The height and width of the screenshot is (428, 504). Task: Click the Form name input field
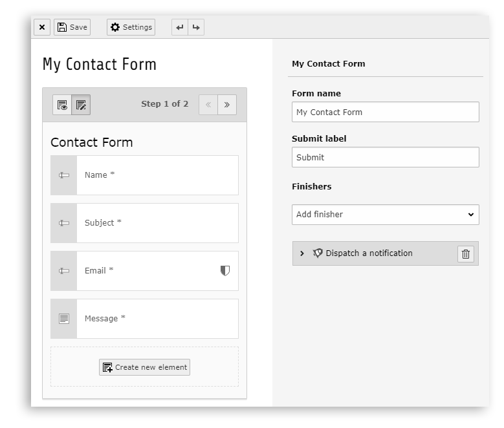(x=385, y=112)
